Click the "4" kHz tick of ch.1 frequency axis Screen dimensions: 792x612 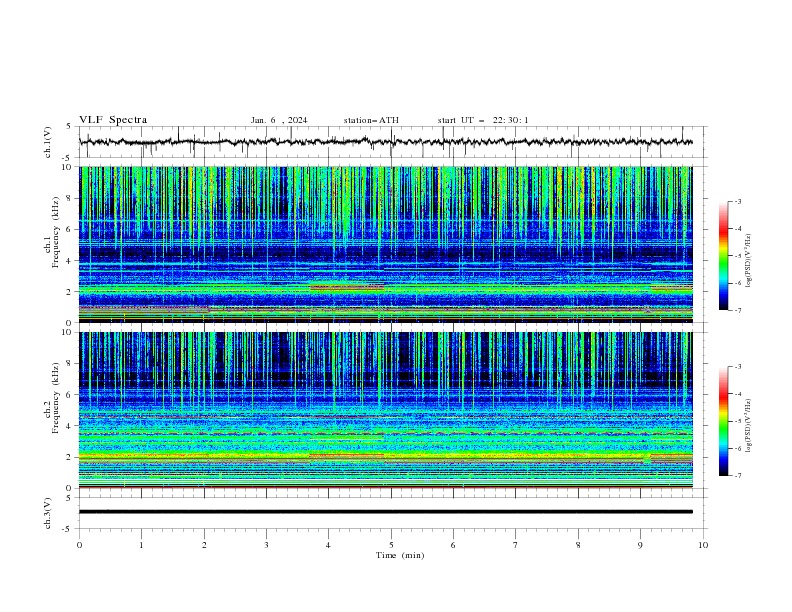pyautogui.click(x=70, y=261)
